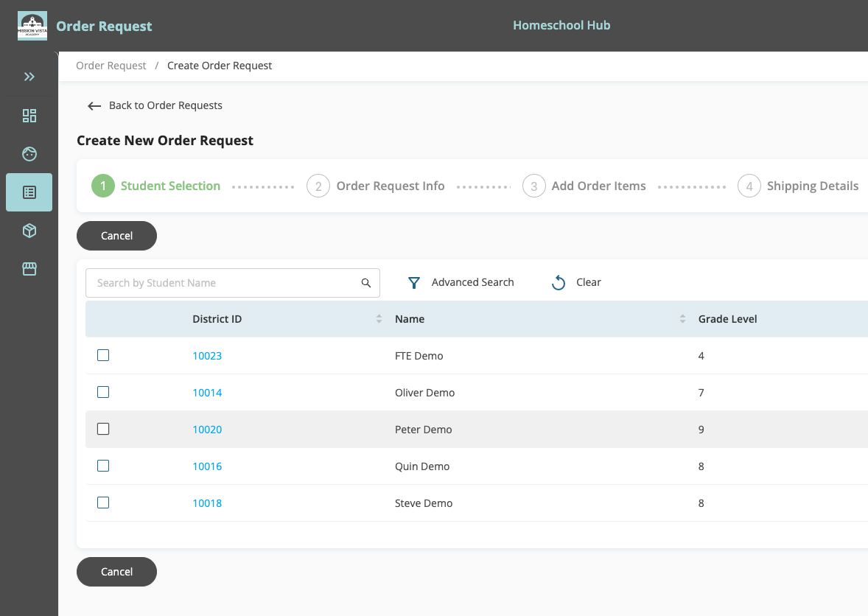Click the Advanced Search filter icon
Image resolution: width=868 pixels, height=616 pixels.
[x=413, y=283]
